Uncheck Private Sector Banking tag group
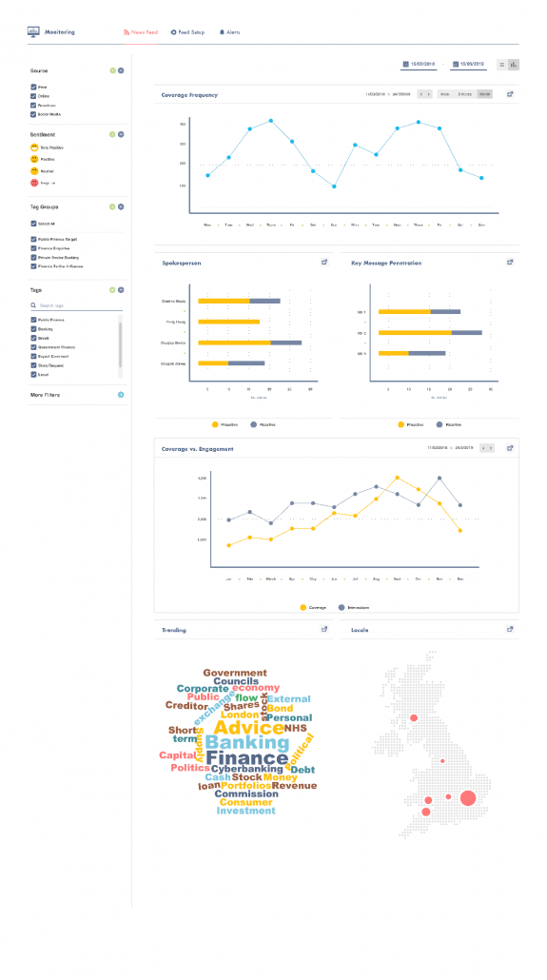Screen dimensions: 547x980 pos(33,258)
